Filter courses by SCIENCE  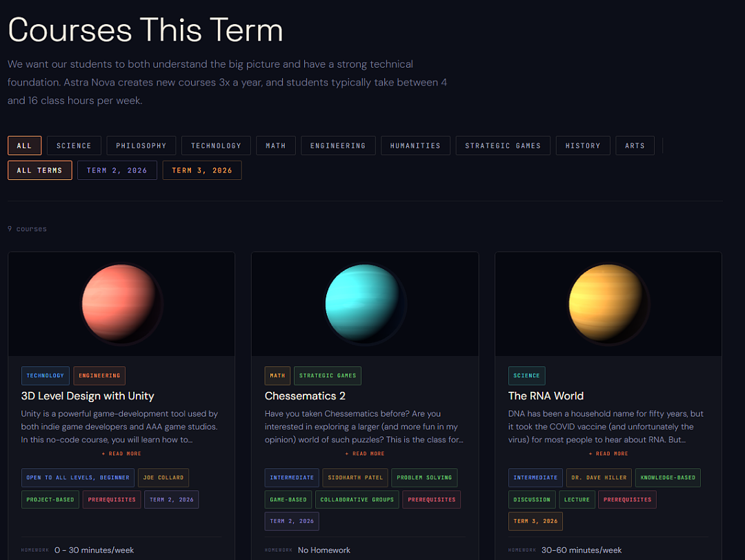pyautogui.click(x=74, y=146)
